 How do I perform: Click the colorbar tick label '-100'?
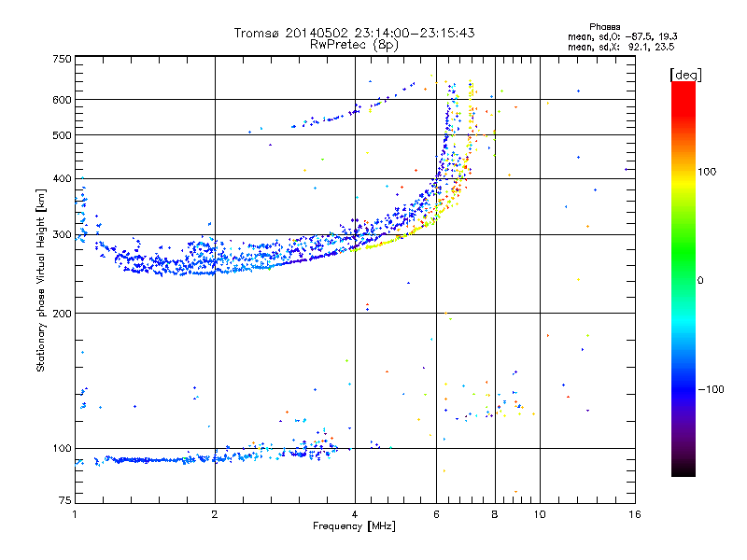pyautogui.click(x=712, y=389)
